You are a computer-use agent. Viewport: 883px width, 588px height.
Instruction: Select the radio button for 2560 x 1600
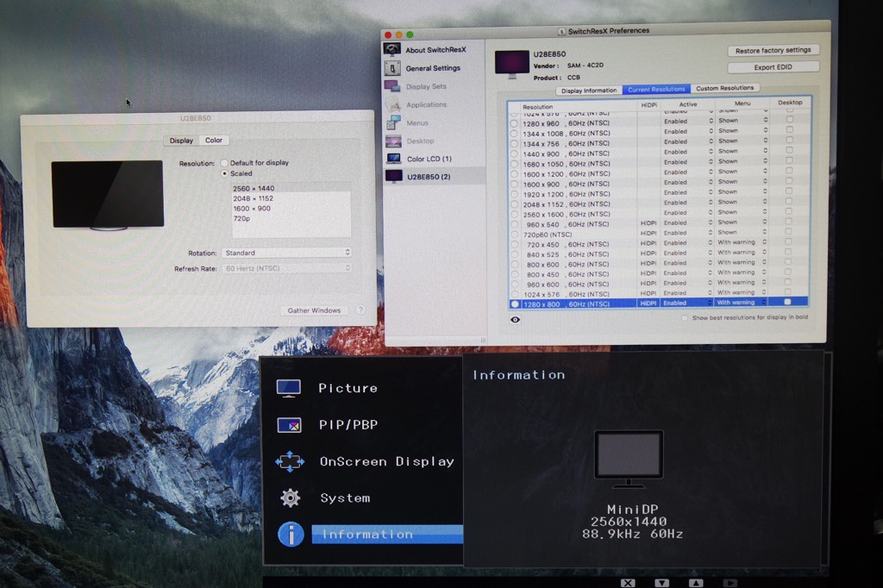(514, 215)
